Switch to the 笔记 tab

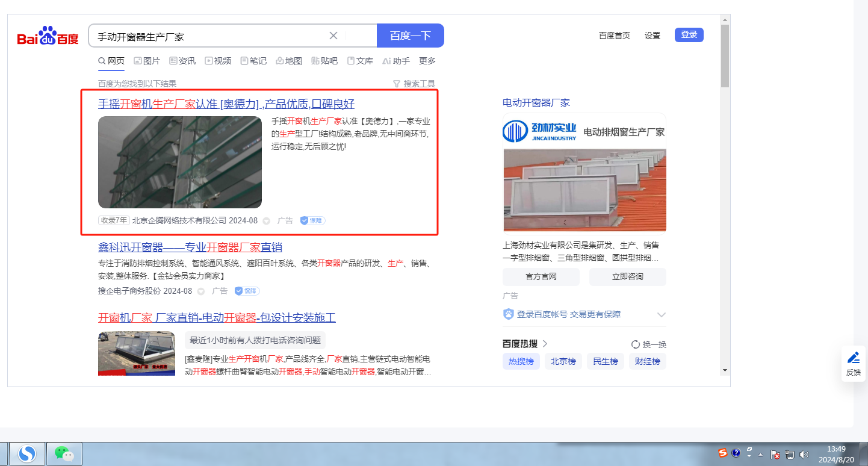[253, 61]
